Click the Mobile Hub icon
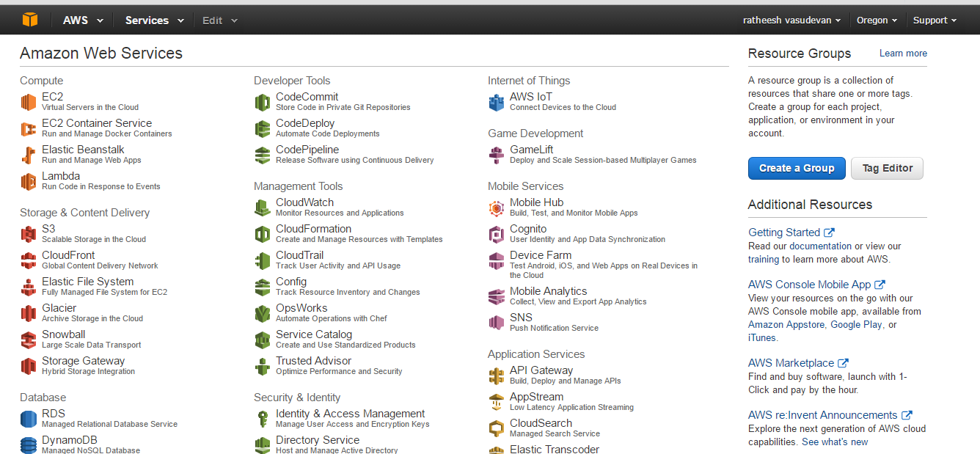The image size is (980, 454). [497, 208]
